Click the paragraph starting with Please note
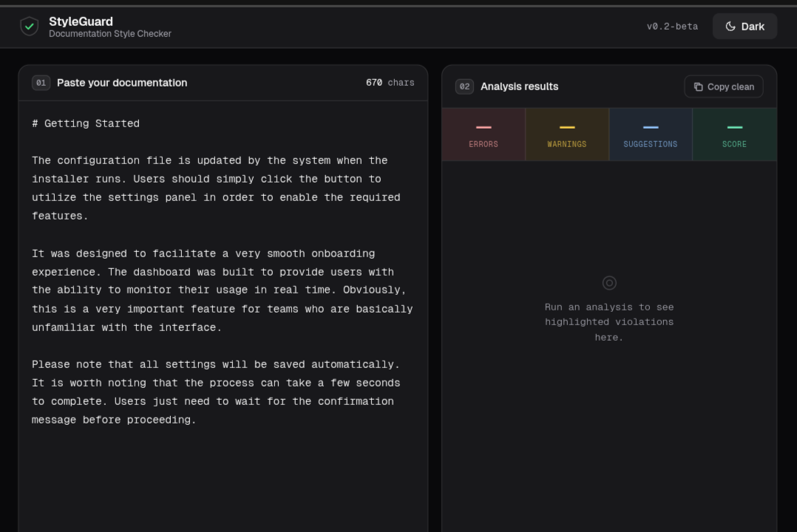The height and width of the screenshot is (532, 797). [216, 392]
